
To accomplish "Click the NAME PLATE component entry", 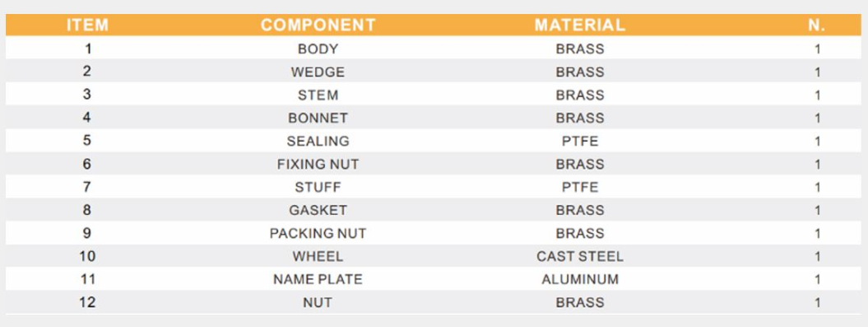I will tap(318, 279).
